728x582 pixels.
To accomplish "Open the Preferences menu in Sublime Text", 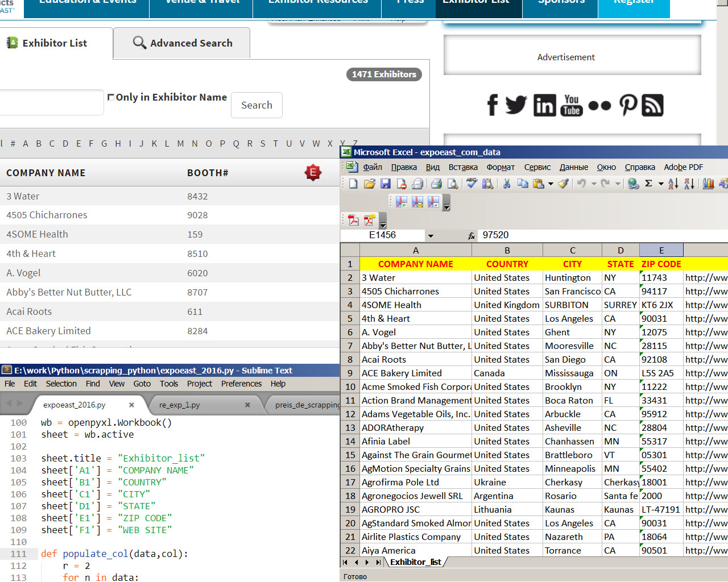I will click(242, 384).
